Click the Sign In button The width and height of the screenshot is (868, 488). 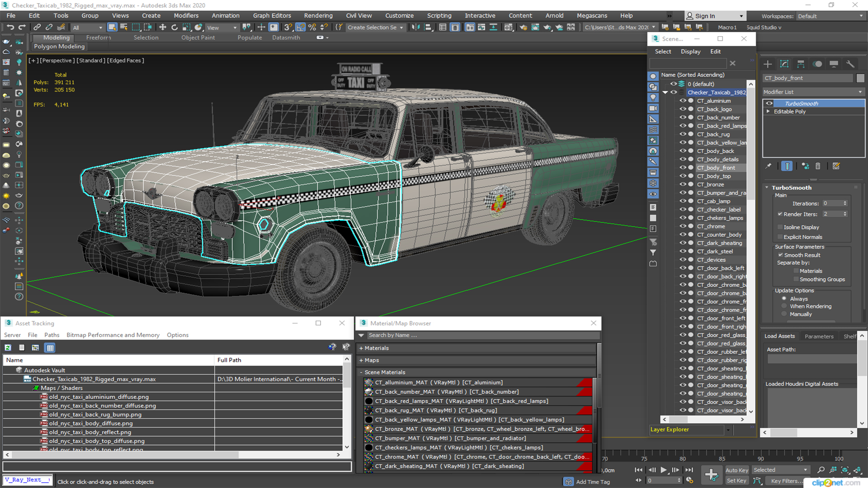(x=715, y=16)
